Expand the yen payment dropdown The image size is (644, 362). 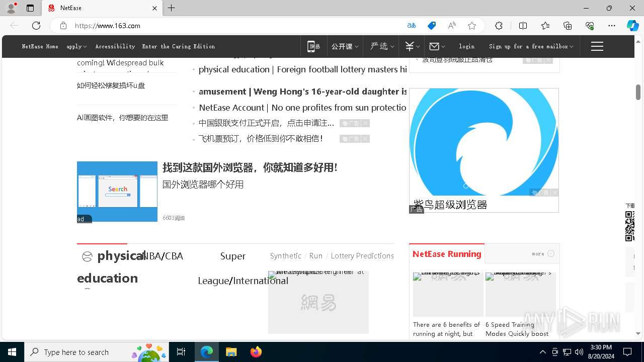[413, 46]
